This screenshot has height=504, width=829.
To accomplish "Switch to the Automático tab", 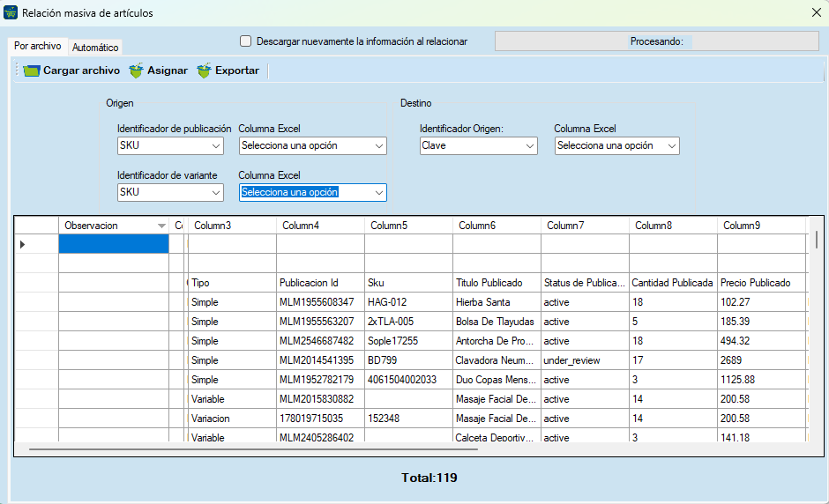I will point(95,48).
